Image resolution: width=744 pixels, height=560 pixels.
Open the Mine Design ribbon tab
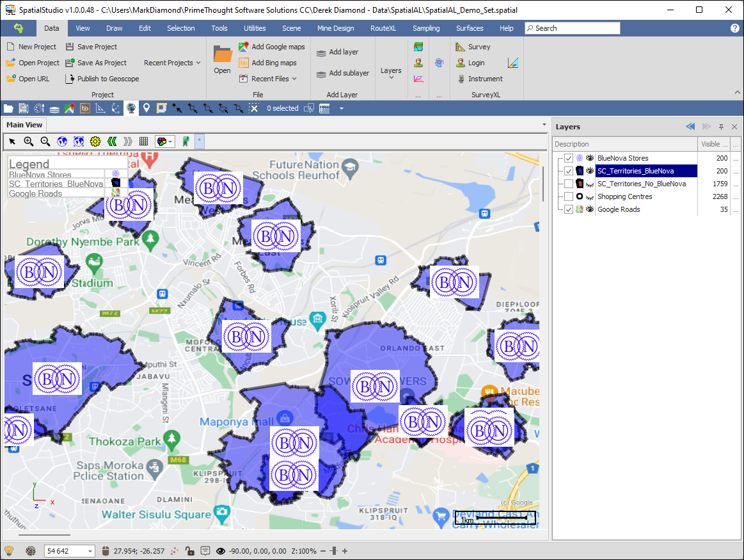click(x=335, y=28)
